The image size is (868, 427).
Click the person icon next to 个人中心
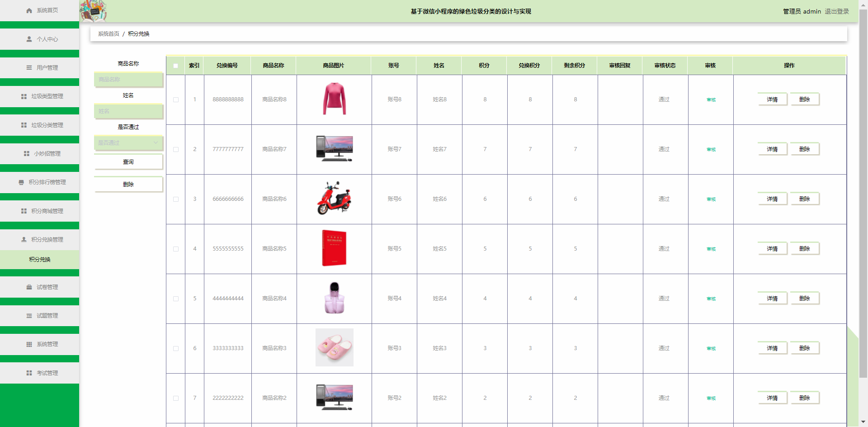29,39
